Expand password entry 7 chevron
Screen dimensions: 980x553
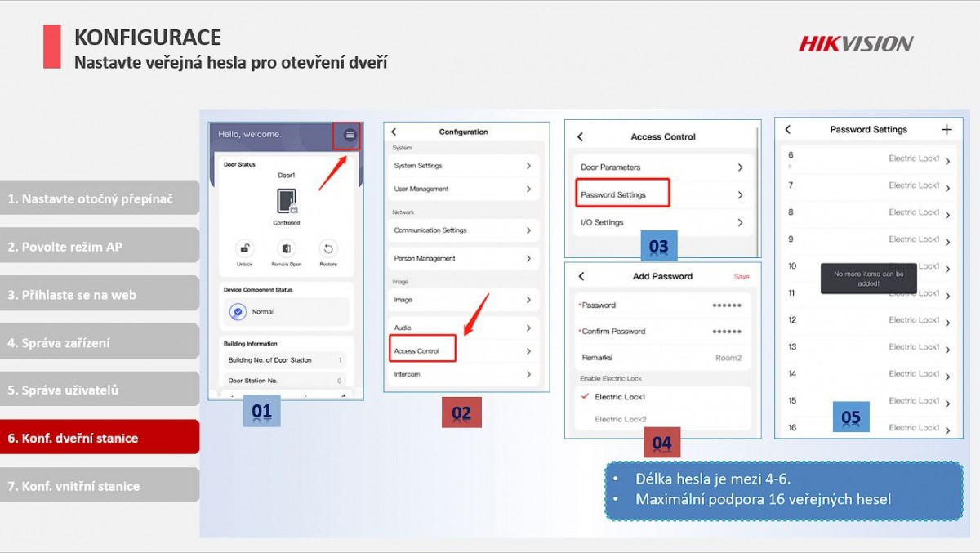click(x=947, y=188)
